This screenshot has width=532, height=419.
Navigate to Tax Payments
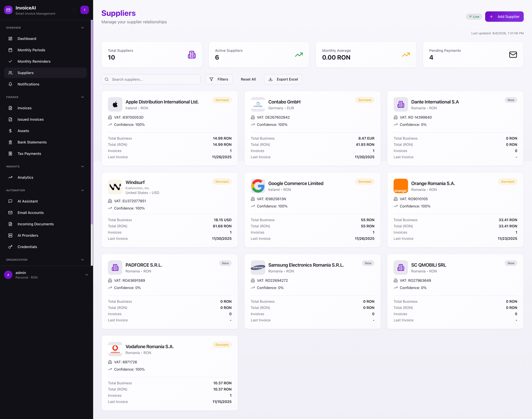click(x=45, y=154)
